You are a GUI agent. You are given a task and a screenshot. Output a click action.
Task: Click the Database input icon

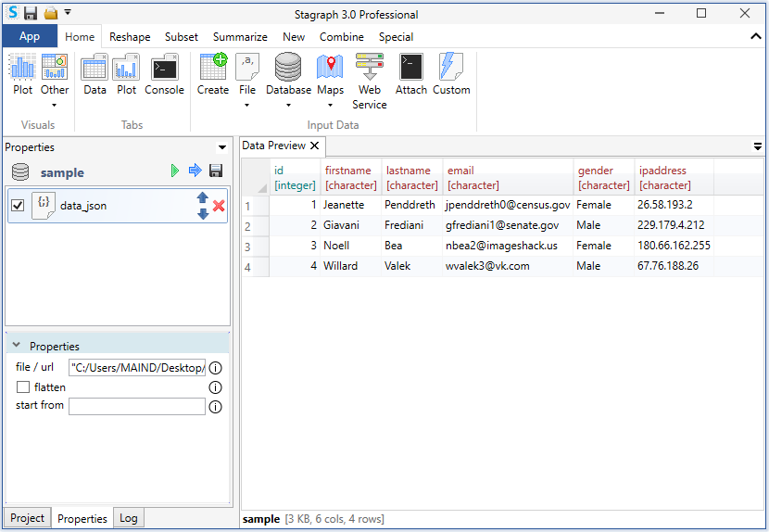(288, 68)
